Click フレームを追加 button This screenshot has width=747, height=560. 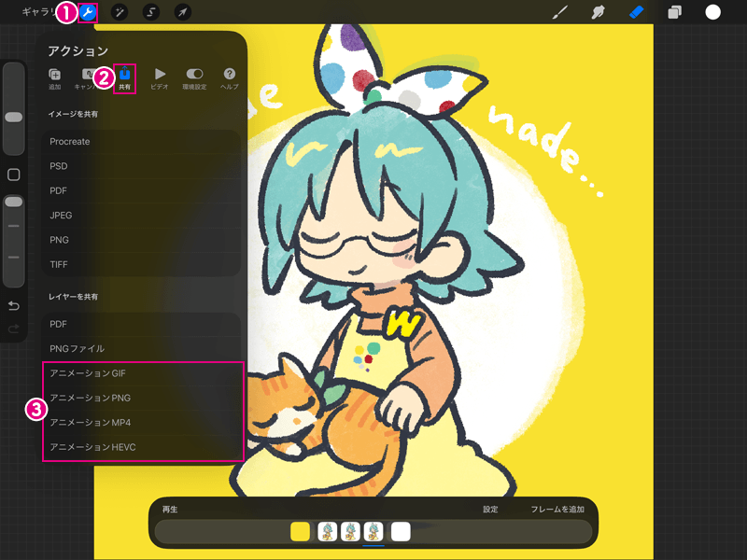point(557,510)
